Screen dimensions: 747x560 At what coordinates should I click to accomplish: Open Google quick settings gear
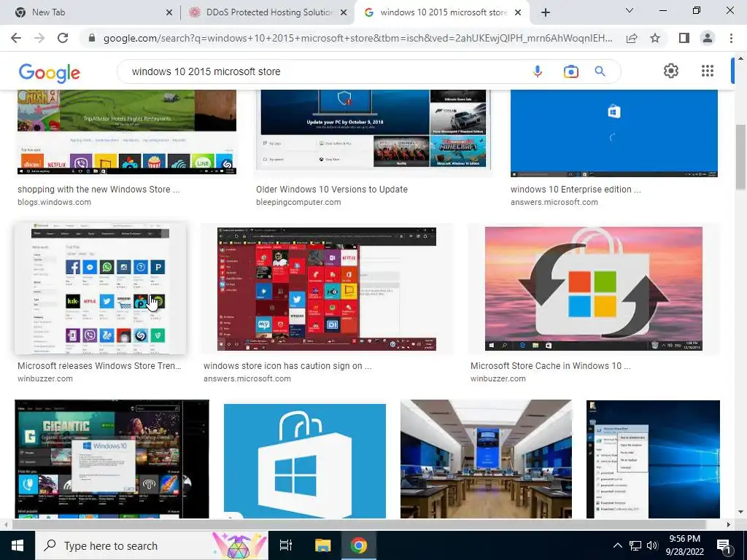[x=671, y=71]
